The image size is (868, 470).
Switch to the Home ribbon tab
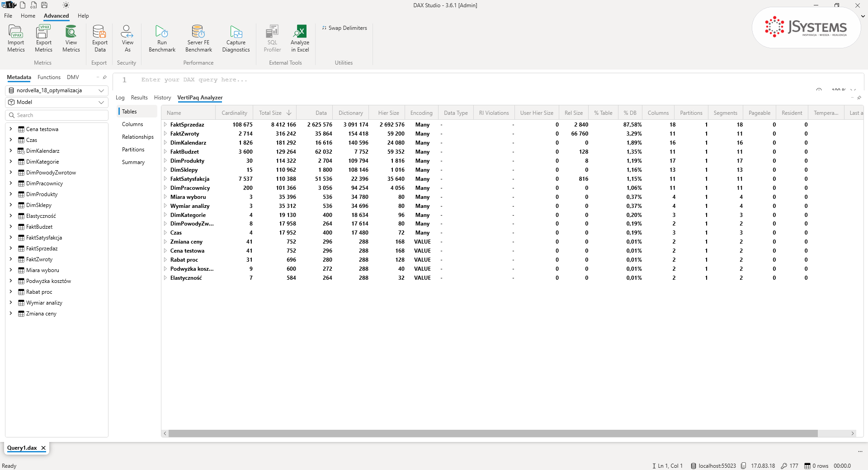click(x=28, y=16)
